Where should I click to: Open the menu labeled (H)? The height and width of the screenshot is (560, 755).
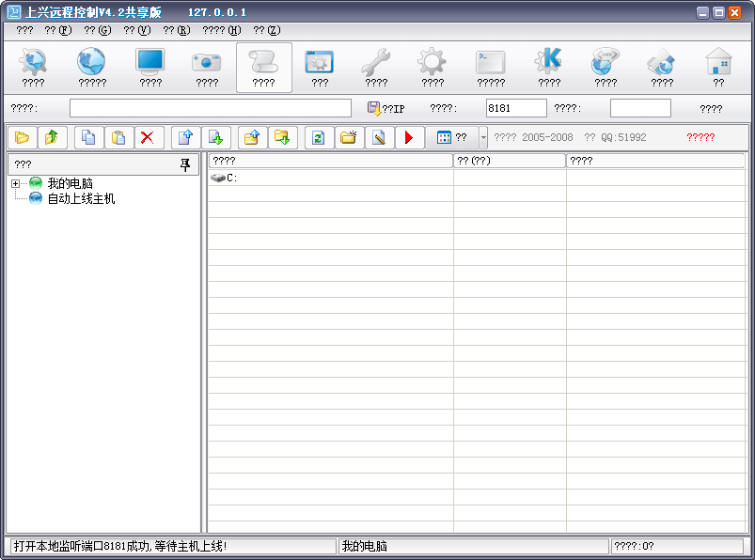coord(222,30)
